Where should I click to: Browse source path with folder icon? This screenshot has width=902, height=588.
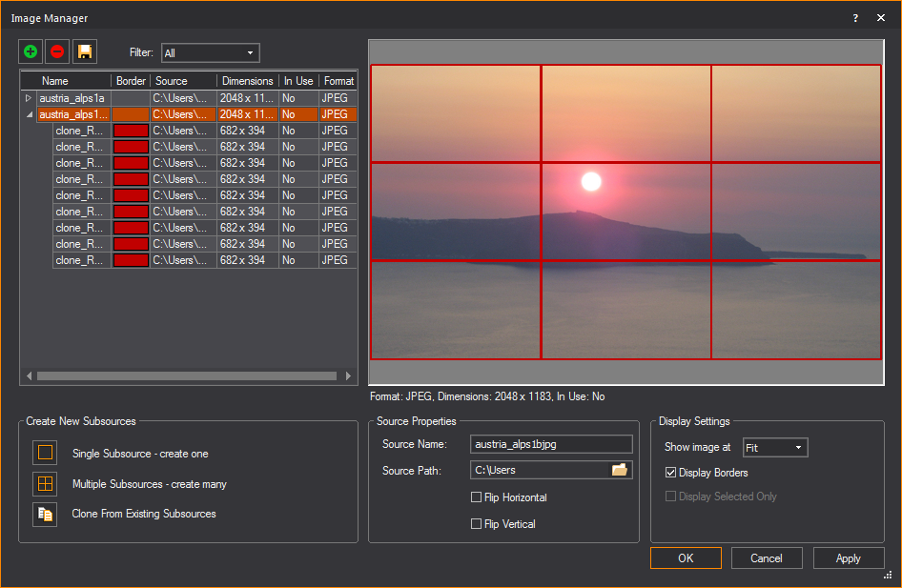(620, 470)
